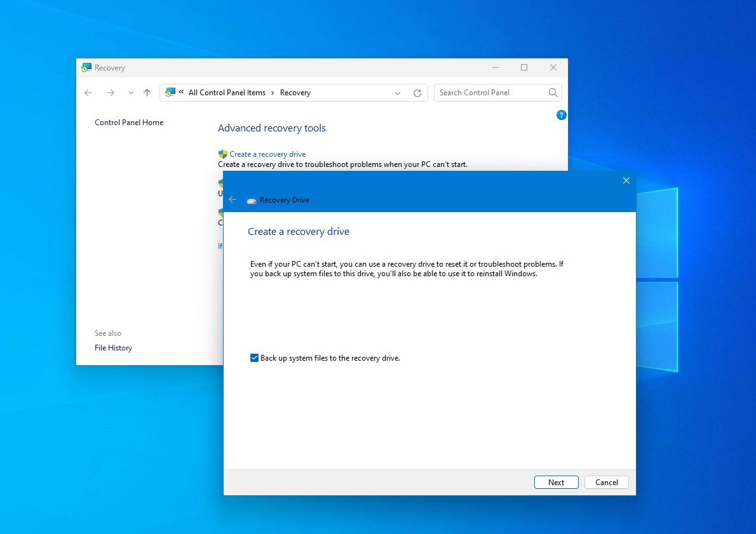Click the shield icon beside Create a recovery drive
Image resolution: width=756 pixels, height=534 pixels.
(223, 154)
